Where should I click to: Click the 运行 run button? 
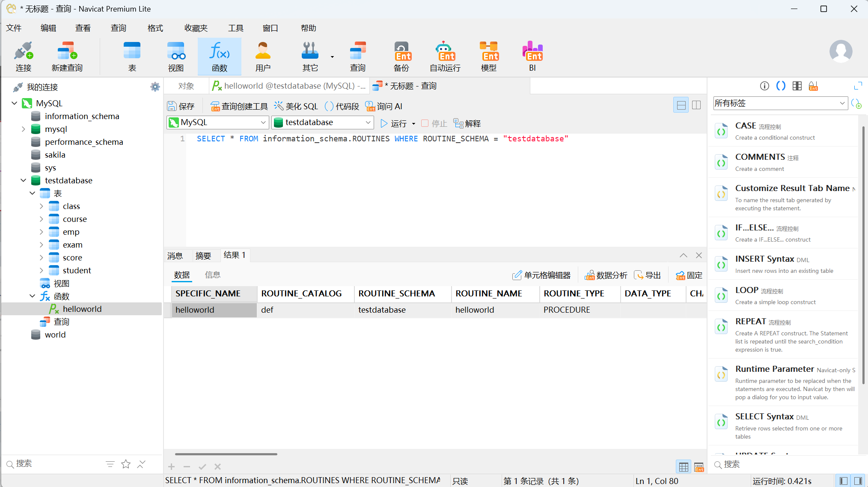coord(394,123)
